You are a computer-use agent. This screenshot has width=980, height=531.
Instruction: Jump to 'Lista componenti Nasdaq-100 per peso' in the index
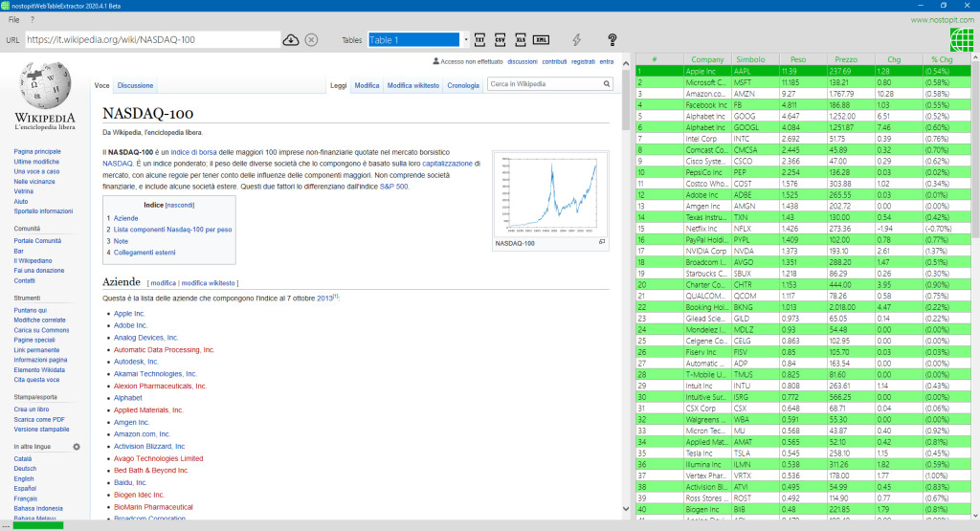[172, 230]
